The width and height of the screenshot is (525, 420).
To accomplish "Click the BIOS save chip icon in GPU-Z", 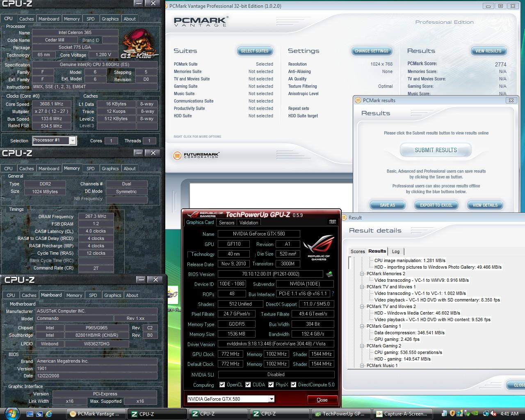I will (x=329, y=274).
